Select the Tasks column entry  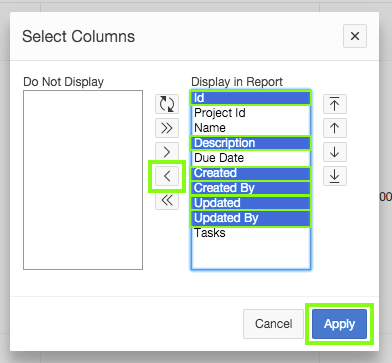coord(251,233)
